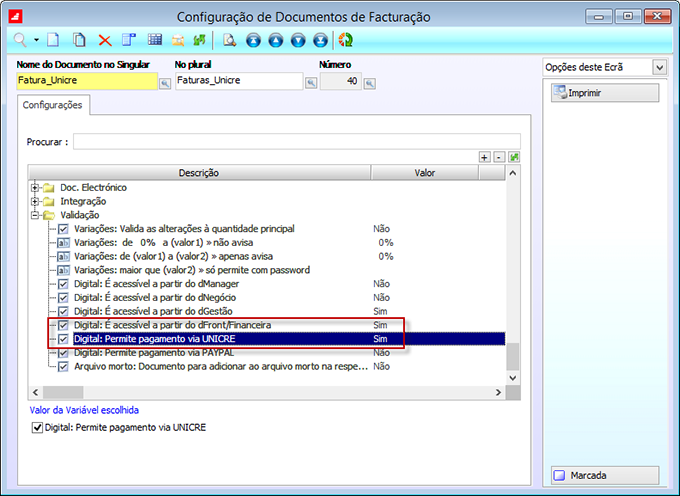The width and height of the screenshot is (680, 496).
Task: Click horizontal scrollbar right arrow
Action: pyautogui.click(x=498, y=392)
